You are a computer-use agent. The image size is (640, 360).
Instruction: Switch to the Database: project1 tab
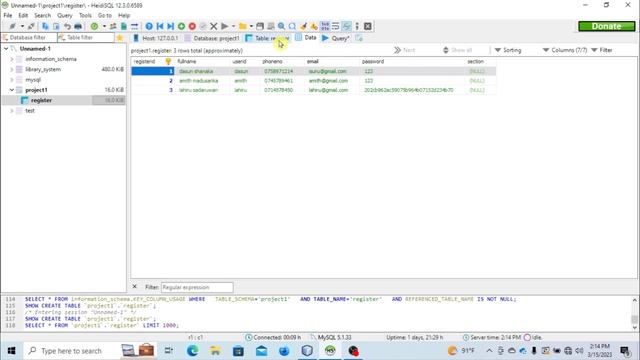click(x=212, y=38)
